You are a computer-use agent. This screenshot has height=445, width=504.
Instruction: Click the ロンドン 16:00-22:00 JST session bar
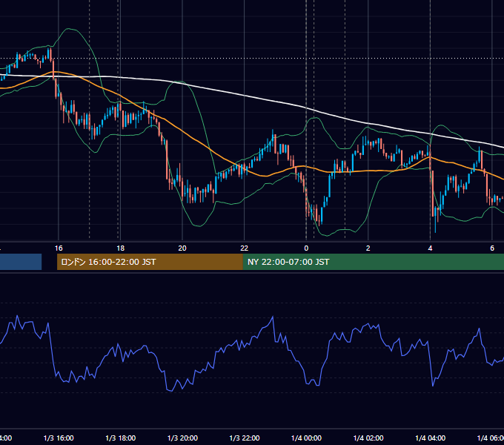[x=150, y=262]
